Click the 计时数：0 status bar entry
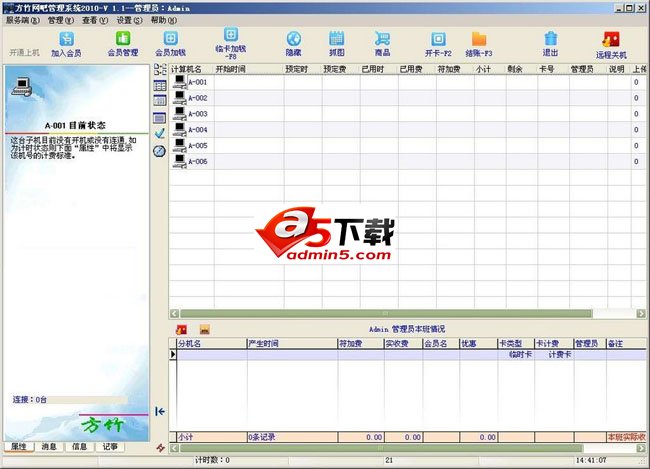This screenshot has height=469, width=650. pos(213,460)
